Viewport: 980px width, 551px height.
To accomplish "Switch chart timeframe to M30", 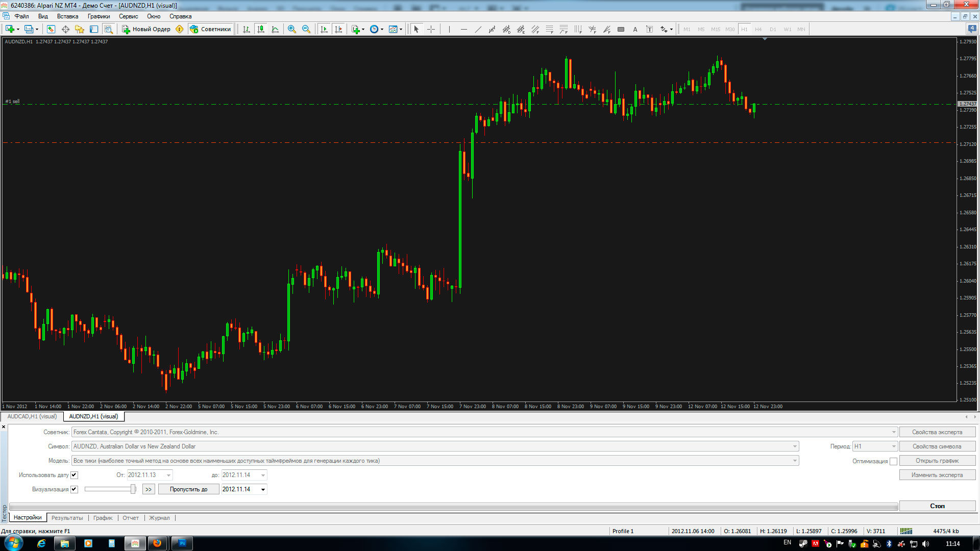I will (730, 29).
